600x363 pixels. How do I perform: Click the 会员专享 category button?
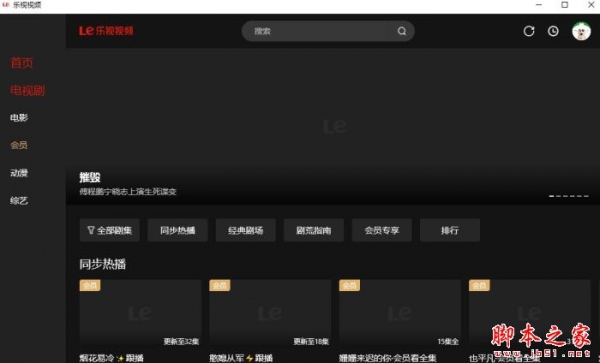point(382,230)
